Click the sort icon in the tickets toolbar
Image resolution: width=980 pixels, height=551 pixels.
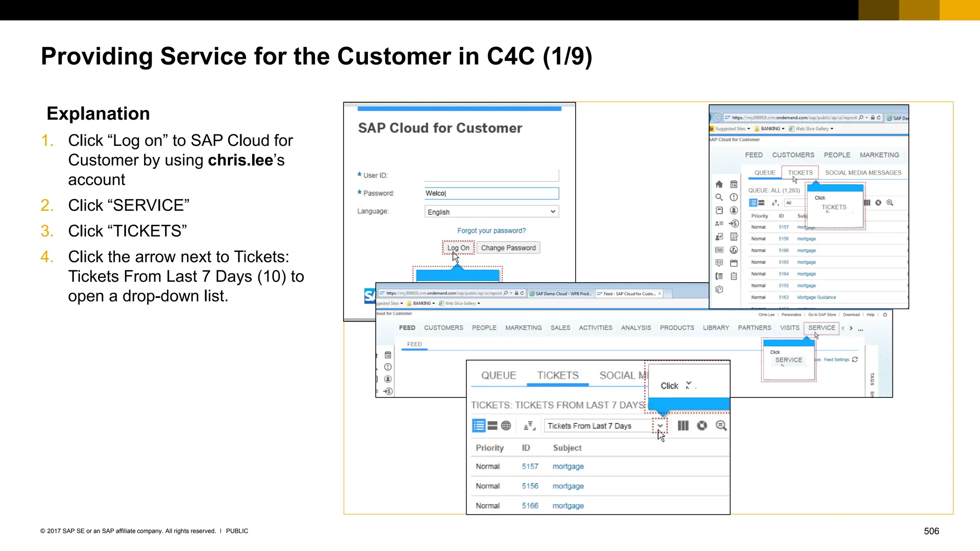(529, 426)
